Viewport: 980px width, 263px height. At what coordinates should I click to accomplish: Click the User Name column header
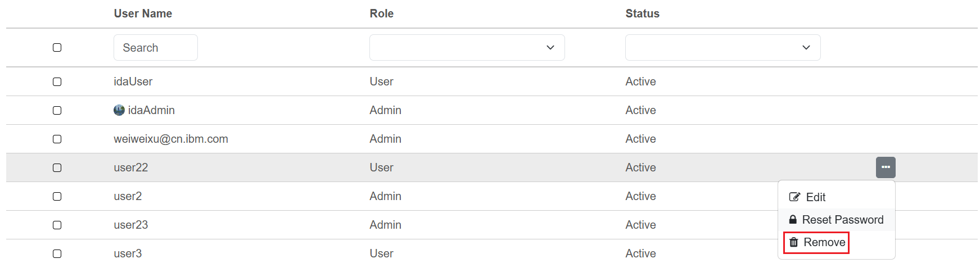(x=143, y=13)
